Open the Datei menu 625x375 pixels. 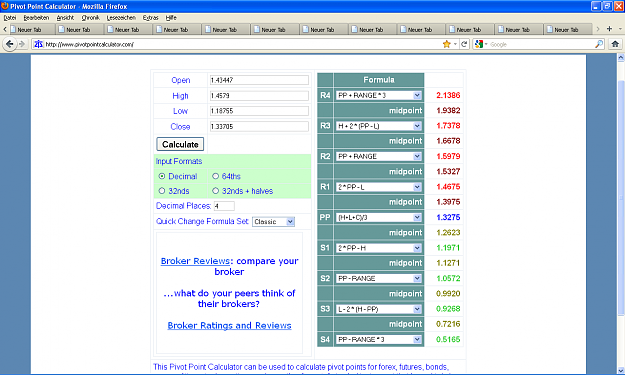tap(10, 18)
